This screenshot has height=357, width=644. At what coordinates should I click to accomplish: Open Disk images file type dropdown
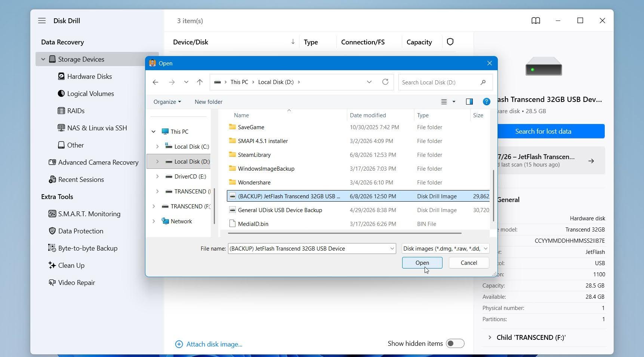446,248
